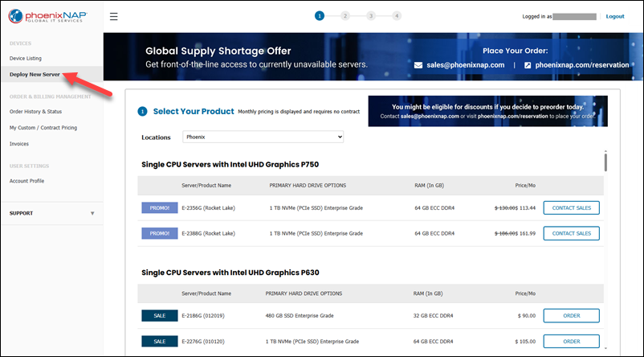The image size is (644, 357).
Task: Click the envelope email icon in banner
Action: pyautogui.click(x=418, y=65)
